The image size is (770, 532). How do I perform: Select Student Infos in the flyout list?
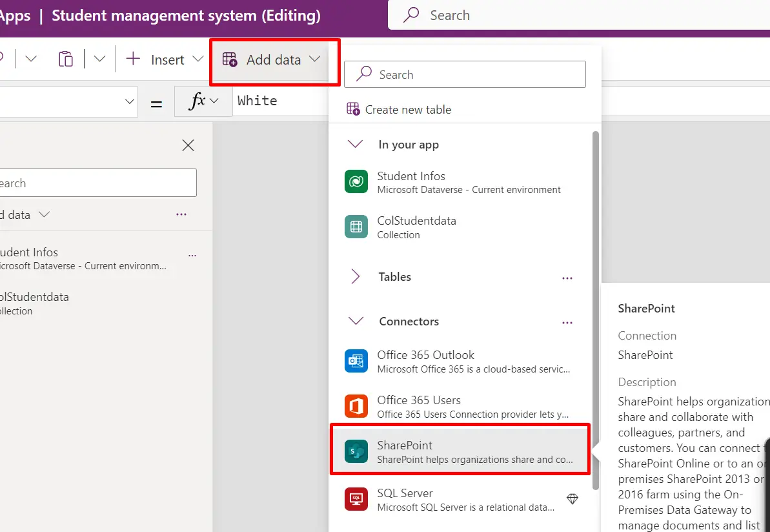click(x=460, y=182)
